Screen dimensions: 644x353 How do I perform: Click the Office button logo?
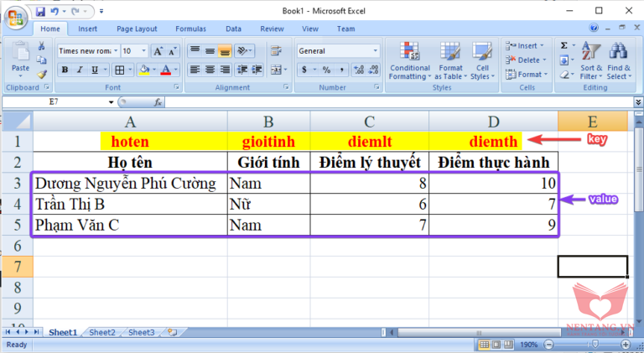click(14, 17)
